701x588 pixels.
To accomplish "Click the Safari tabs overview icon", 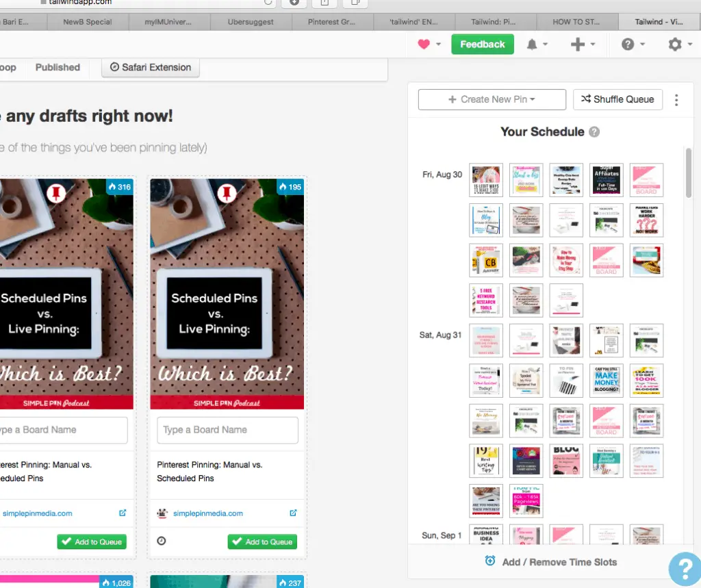I will click(355, 3).
